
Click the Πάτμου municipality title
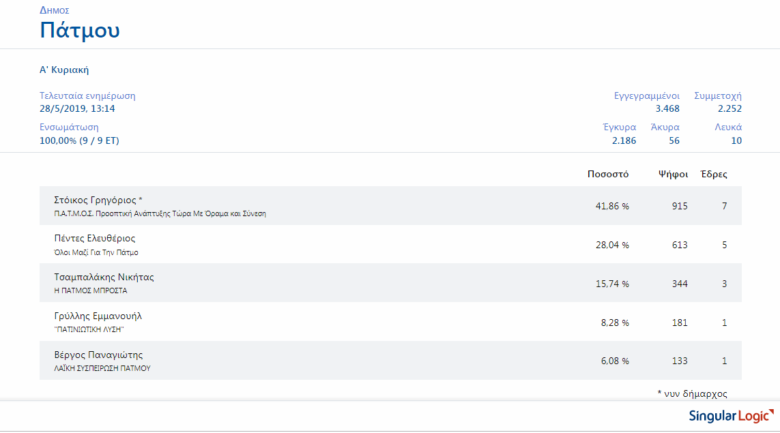80,31
